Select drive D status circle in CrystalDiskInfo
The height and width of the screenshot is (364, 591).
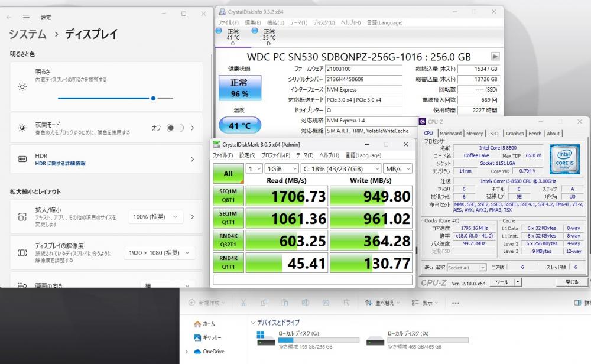point(255,31)
